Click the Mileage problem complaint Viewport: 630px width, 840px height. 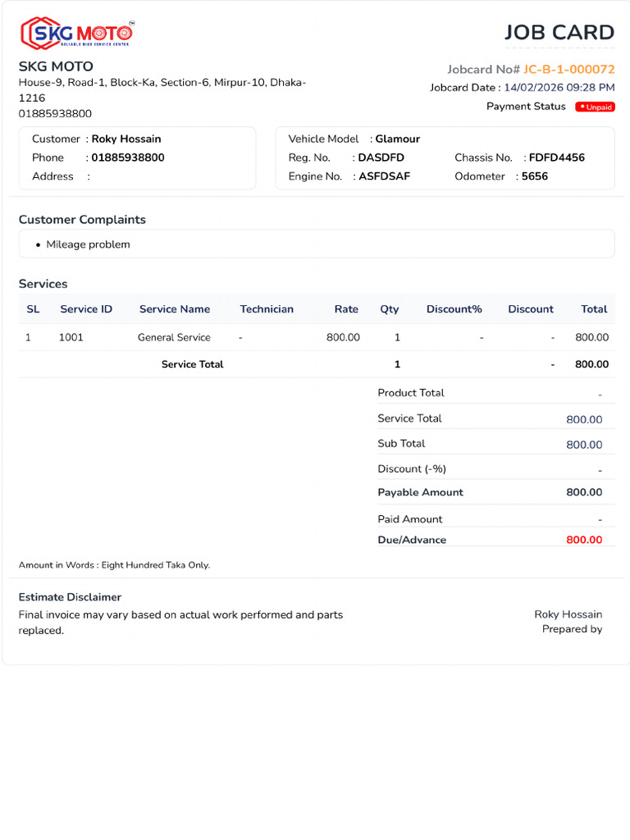(x=88, y=244)
